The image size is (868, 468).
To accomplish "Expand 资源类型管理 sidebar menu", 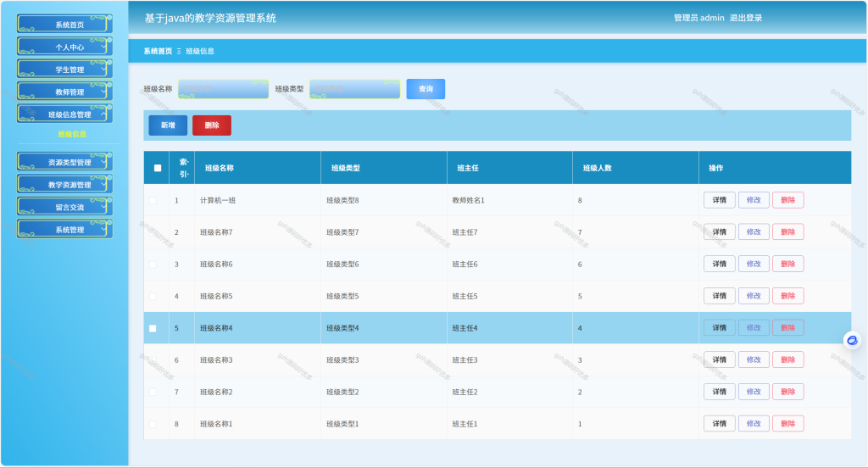I will [65, 162].
